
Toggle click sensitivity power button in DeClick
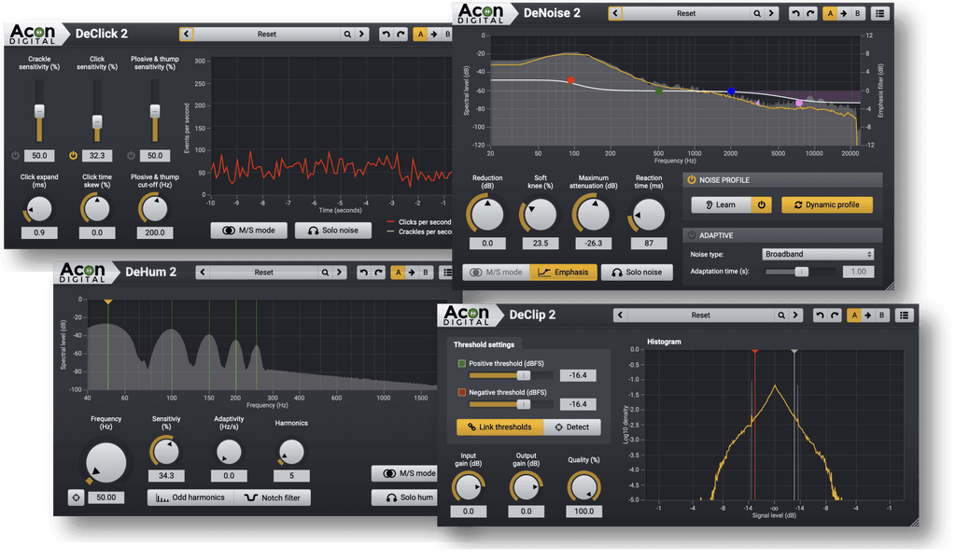click(x=74, y=156)
